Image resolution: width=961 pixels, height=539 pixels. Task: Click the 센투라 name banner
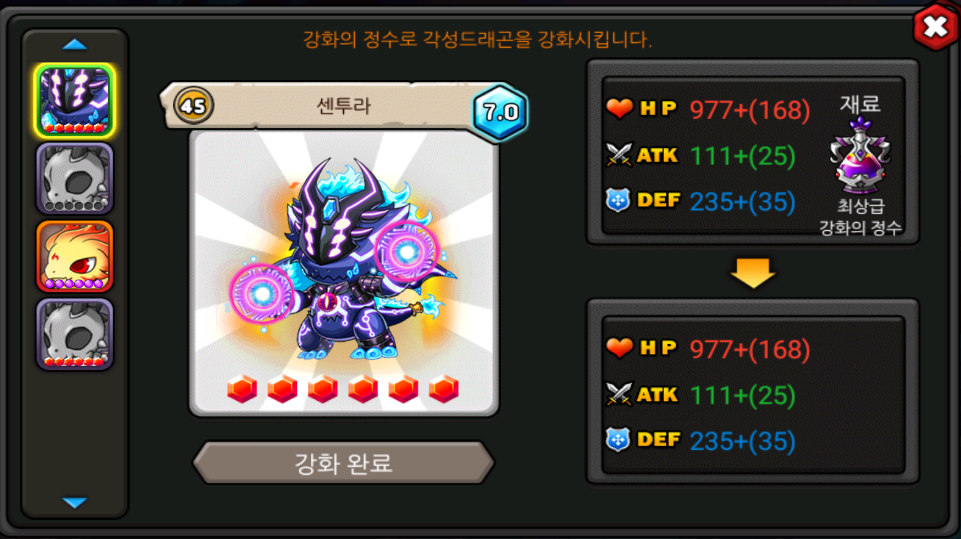(343, 105)
